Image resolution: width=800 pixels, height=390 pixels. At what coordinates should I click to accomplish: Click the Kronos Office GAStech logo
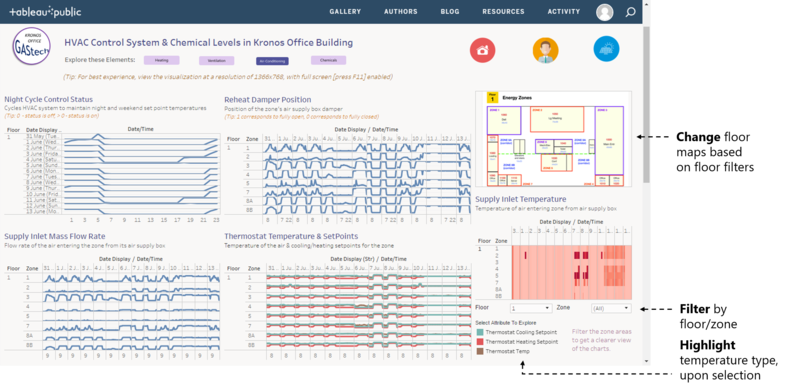[x=32, y=46]
